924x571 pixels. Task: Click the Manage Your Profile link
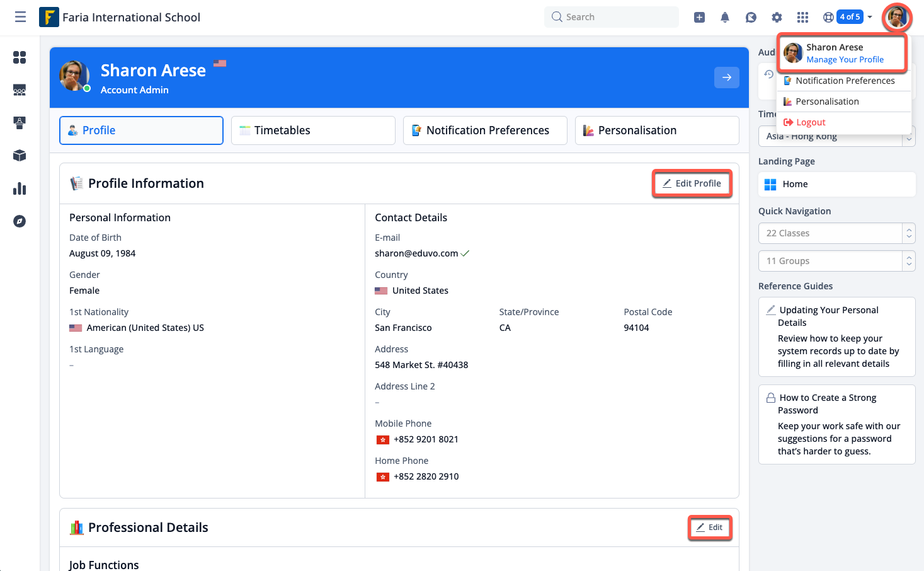click(x=845, y=60)
